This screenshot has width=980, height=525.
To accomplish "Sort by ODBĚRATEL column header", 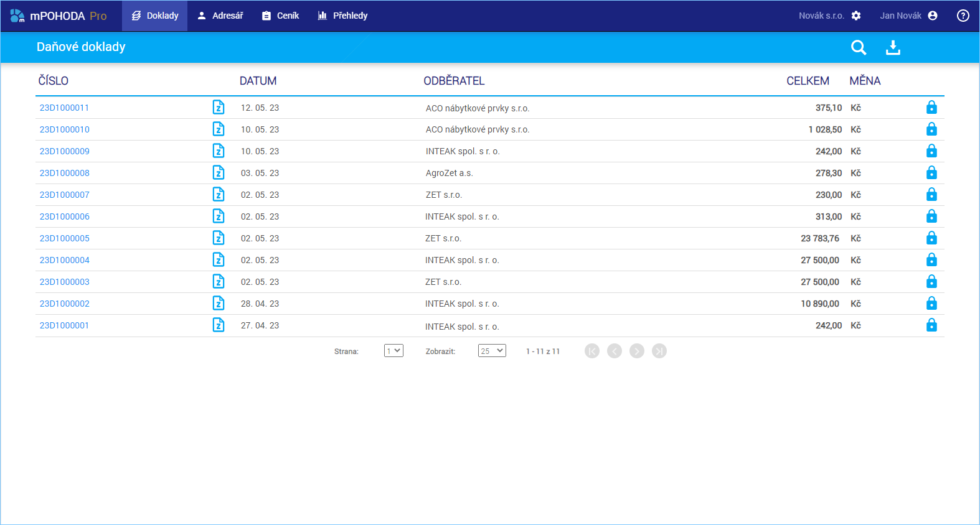I will tap(454, 81).
